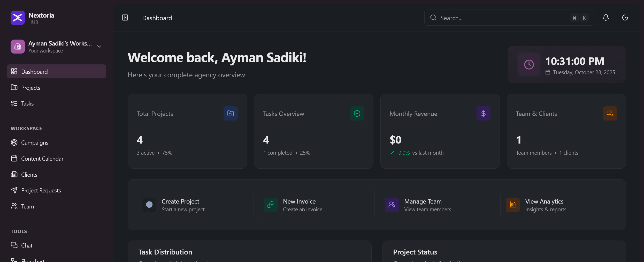The image size is (644, 262).
Task: Expand the Monthly Revenue dollar icon
Action: pos(484,113)
